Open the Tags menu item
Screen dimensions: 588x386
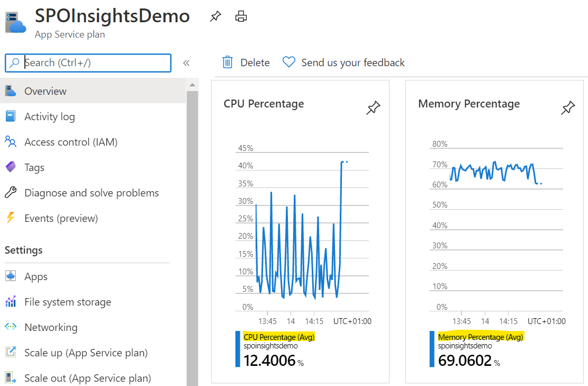[93, 167]
